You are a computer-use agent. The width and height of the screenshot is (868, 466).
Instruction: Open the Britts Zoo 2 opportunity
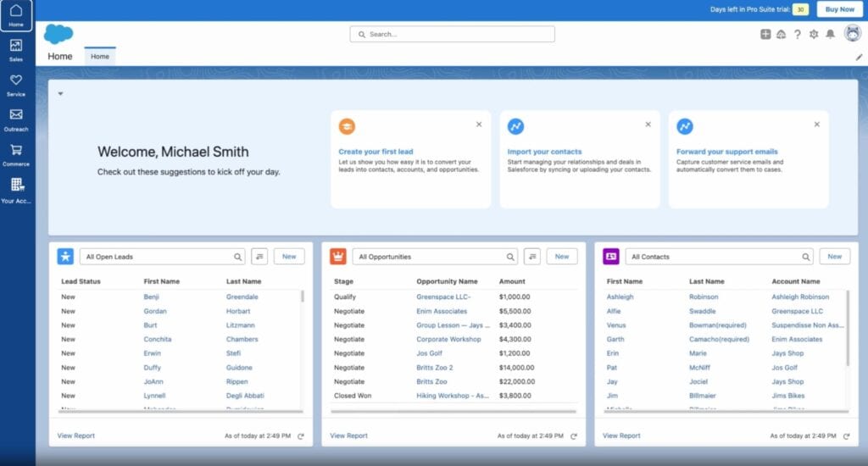click(x=435, y=368)
